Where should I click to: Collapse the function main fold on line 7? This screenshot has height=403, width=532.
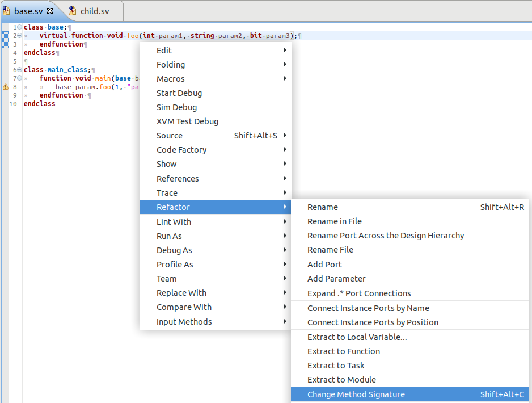(x=20, y=78)
